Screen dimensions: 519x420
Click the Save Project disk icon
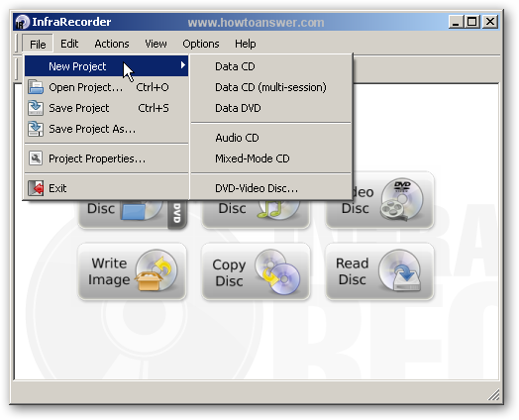click(x=36, y=108)
